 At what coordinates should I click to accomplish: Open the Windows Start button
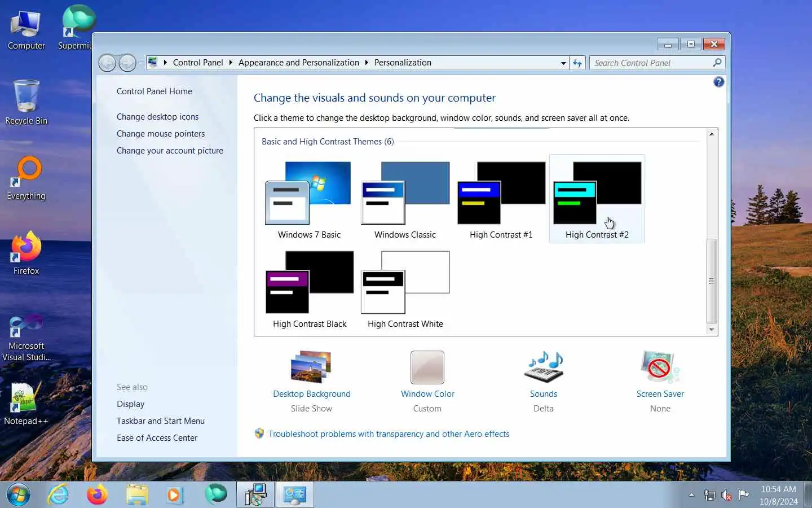click(19, 495)
